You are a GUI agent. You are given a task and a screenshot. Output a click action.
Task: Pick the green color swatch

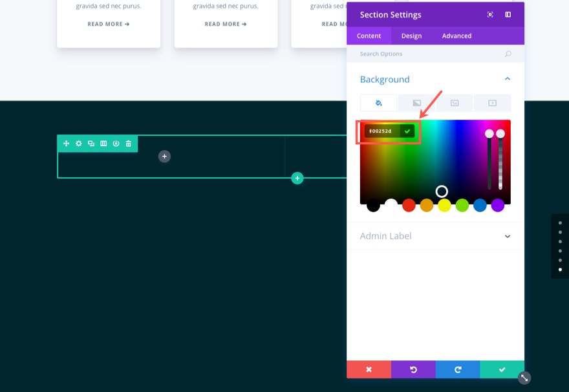click(x=462, y=205)
